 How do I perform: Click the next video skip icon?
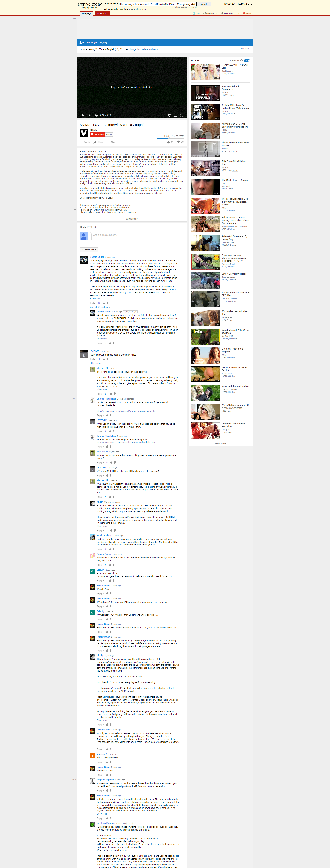tap(90, 115)
